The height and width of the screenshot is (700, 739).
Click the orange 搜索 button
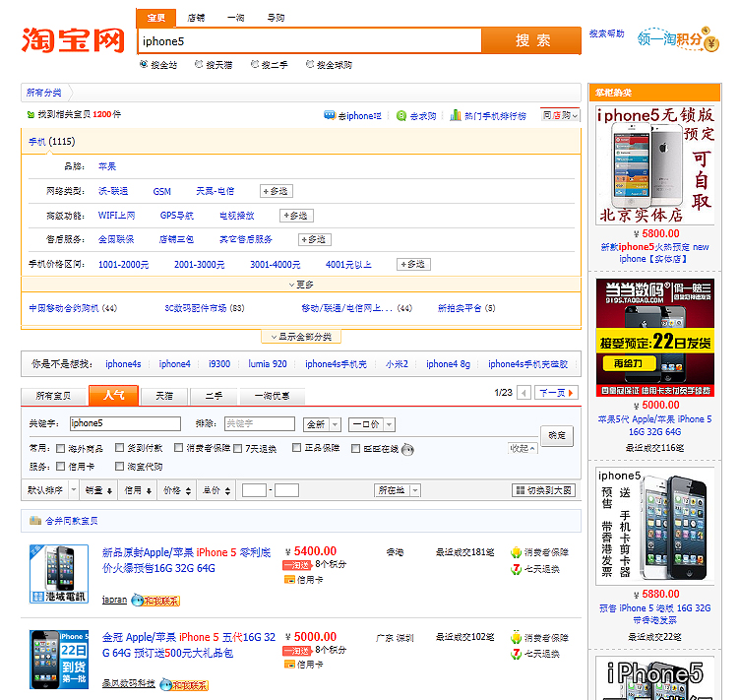click(x=531, y=40)
